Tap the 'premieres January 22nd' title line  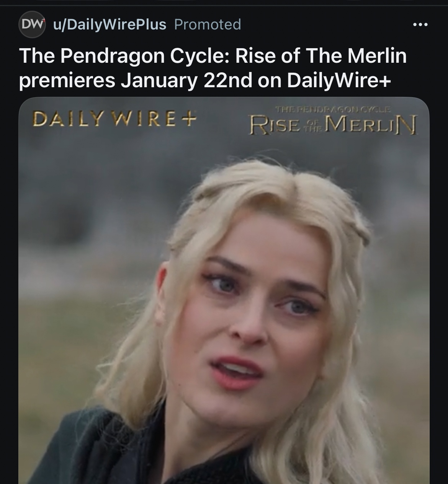[x=136, y=80]
